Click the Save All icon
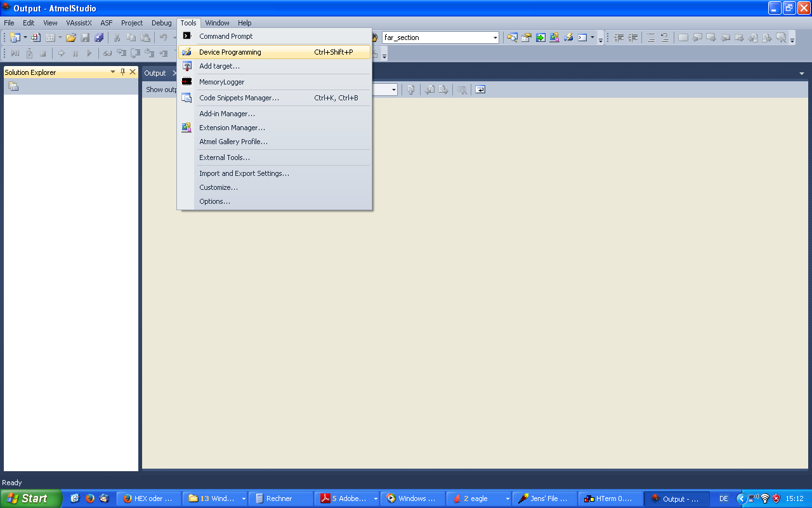 point(99,37)
